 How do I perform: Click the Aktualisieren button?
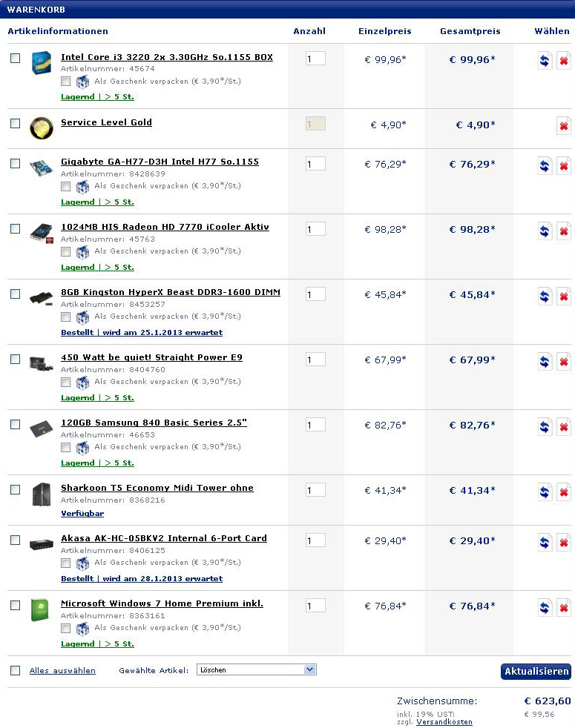point(536,672)
